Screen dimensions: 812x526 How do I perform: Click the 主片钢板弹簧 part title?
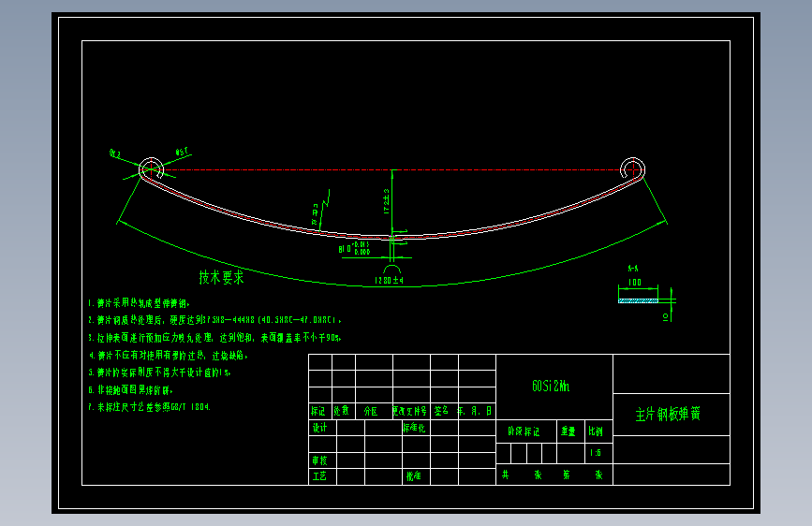668,415
